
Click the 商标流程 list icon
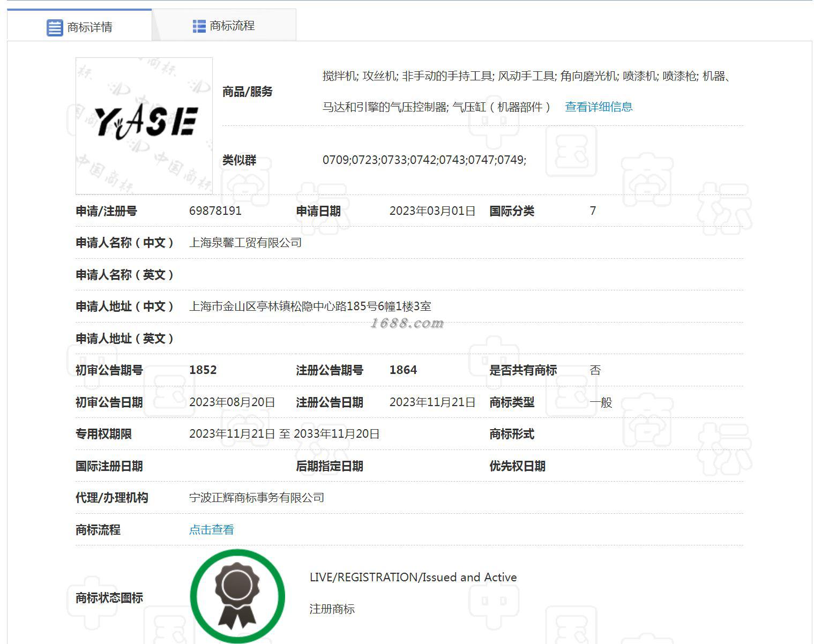pos(199,26)
